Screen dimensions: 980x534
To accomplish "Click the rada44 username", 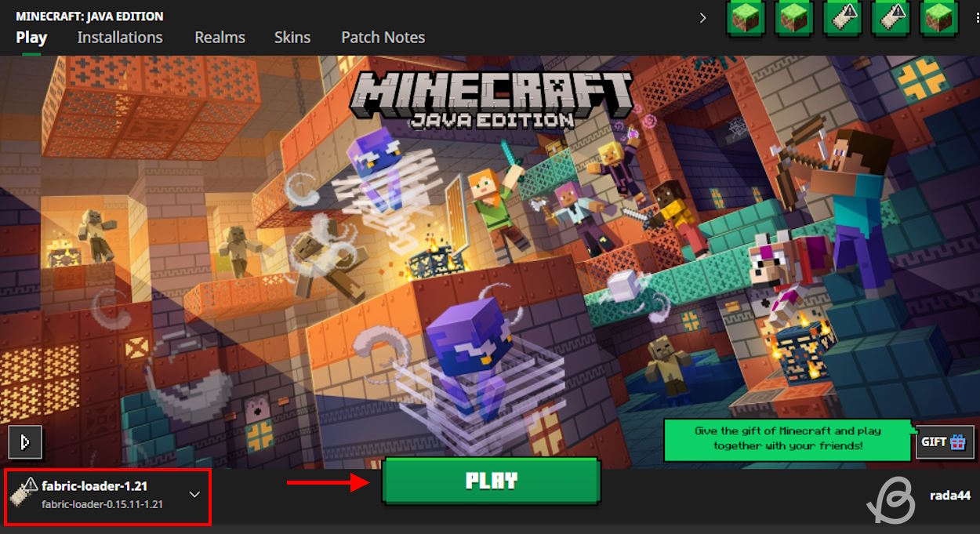I will [x=949, y=496].
